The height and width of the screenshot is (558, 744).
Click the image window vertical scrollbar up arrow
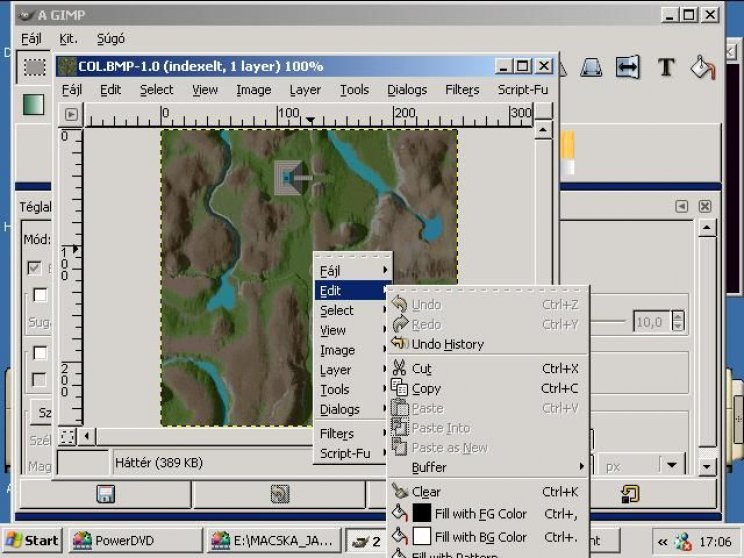pos(543,130)
